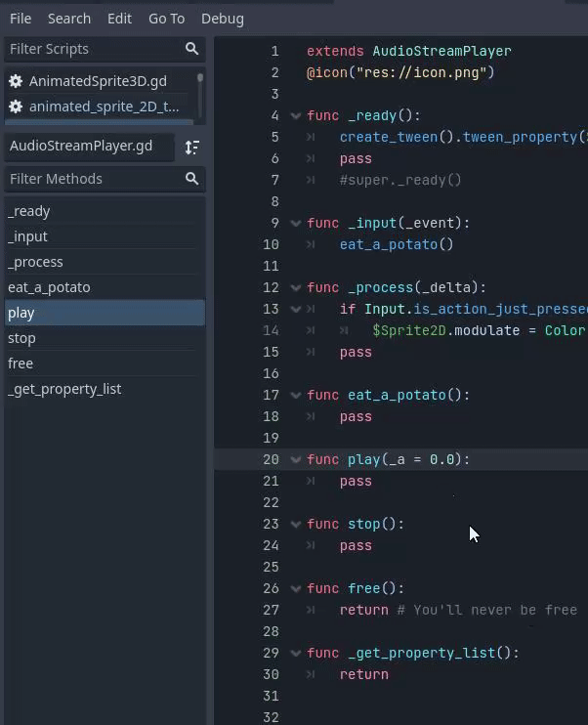The width and height of the screenshot is (588, 725).
Task: Jump to _input method in outline
Action: point(105,236)
